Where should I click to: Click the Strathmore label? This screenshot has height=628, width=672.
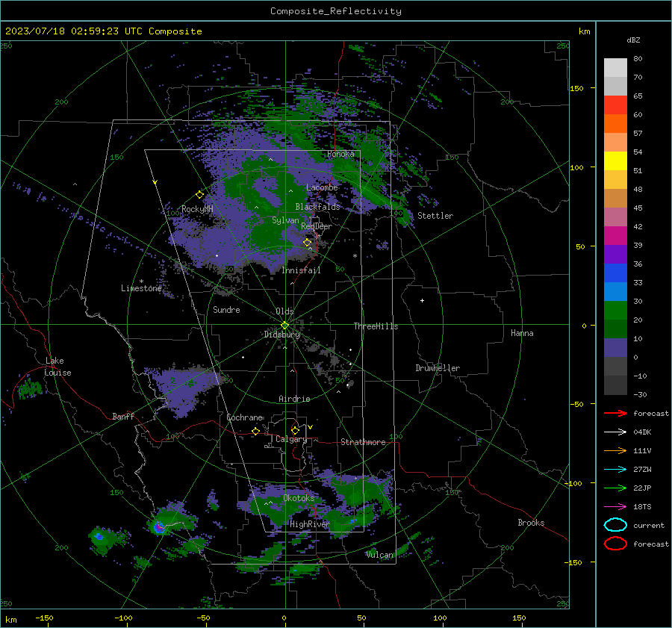coord(363,442)
